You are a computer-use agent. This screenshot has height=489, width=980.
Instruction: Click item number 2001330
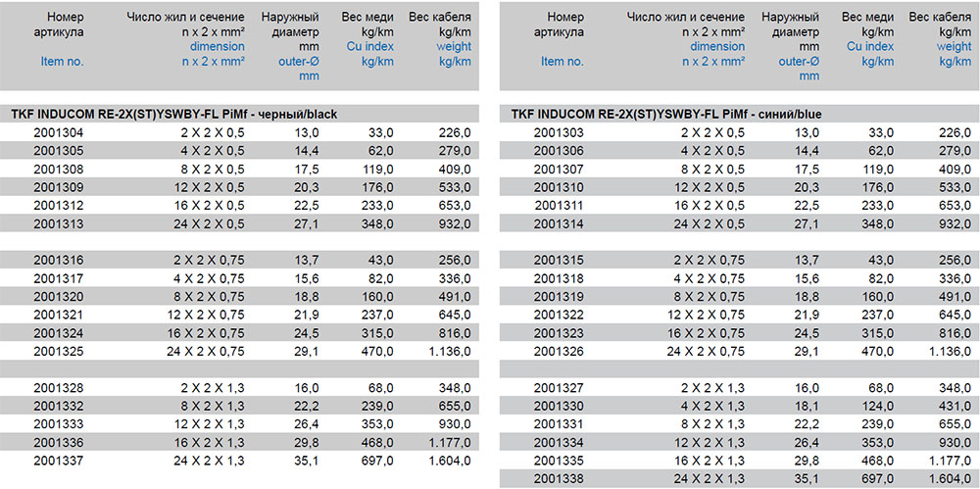click(x=559, y=407)
